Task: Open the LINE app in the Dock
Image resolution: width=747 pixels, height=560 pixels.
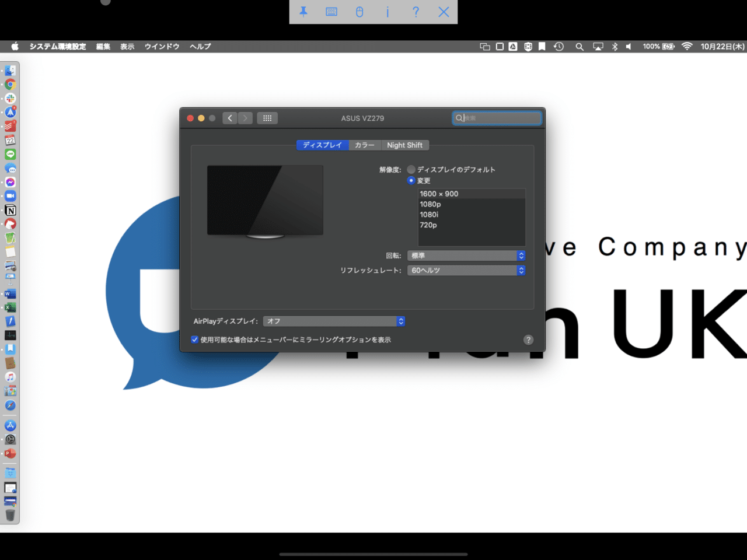Action: pyautogui.click(x=10, y=154)
